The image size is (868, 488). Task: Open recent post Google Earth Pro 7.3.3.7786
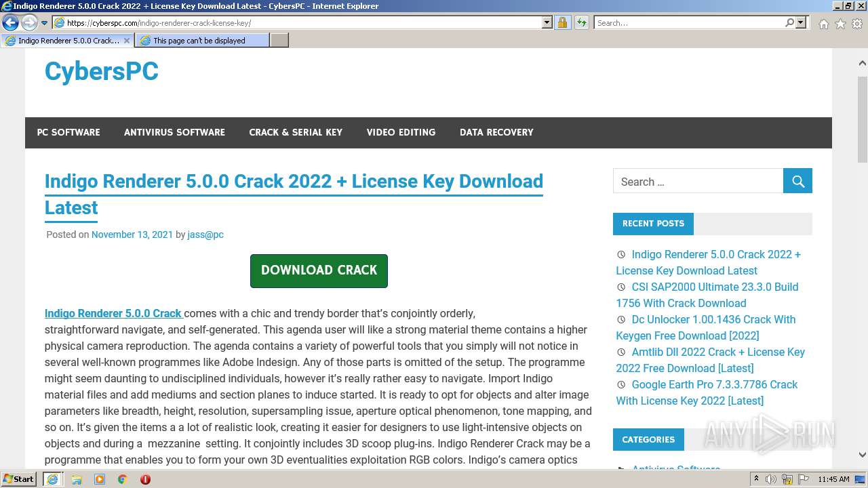707,392
